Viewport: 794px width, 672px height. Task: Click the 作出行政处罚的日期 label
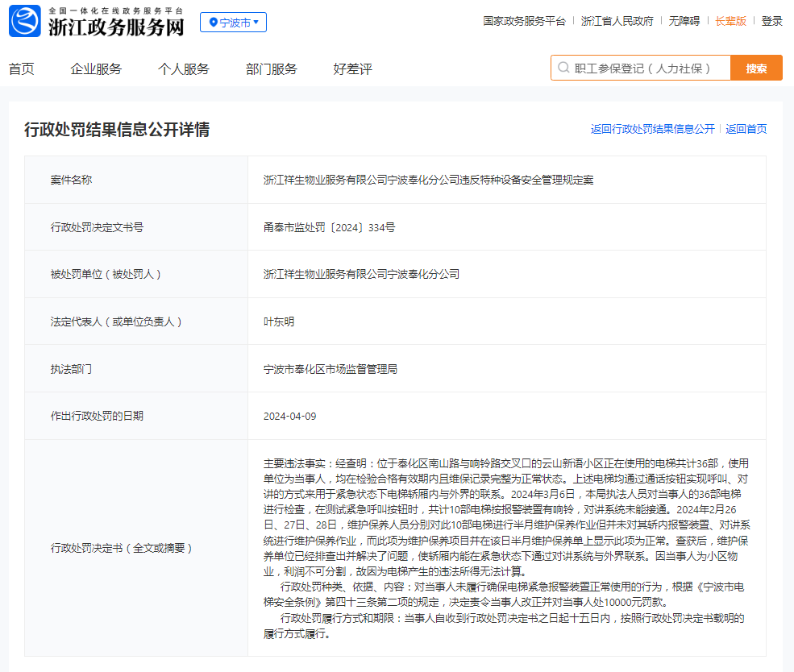coord(98,416)
